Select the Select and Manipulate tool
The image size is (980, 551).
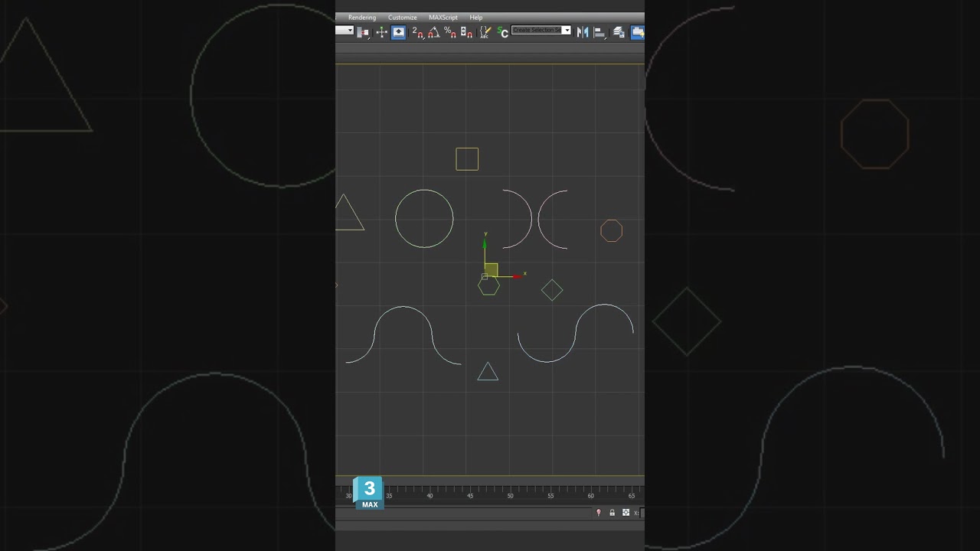[x=381, y=32]
